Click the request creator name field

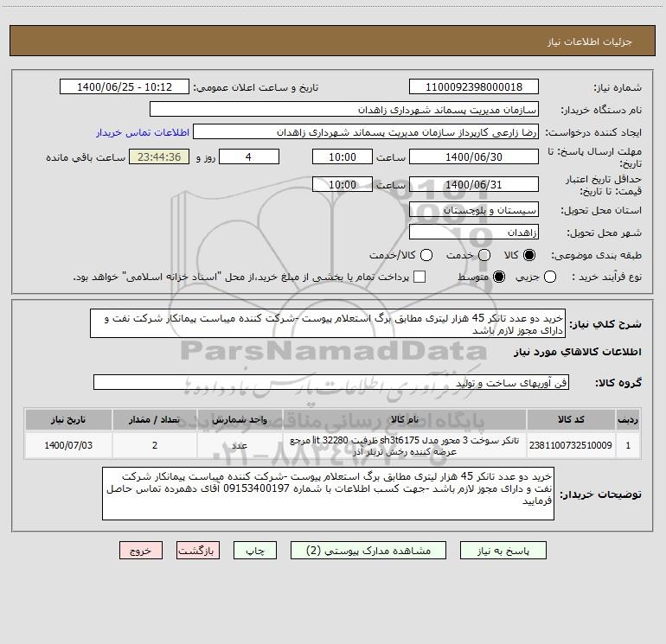pos(366,132)
